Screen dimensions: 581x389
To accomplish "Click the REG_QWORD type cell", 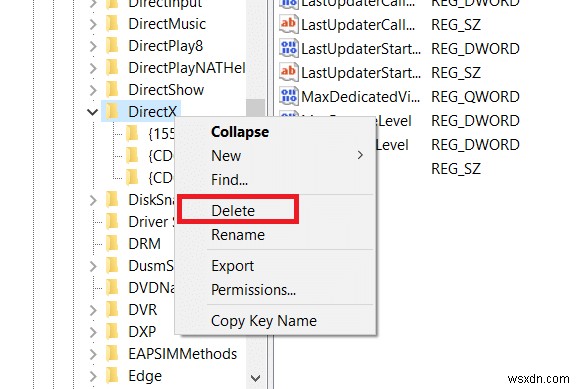I will pyautogui.click(x=475, y=97).
